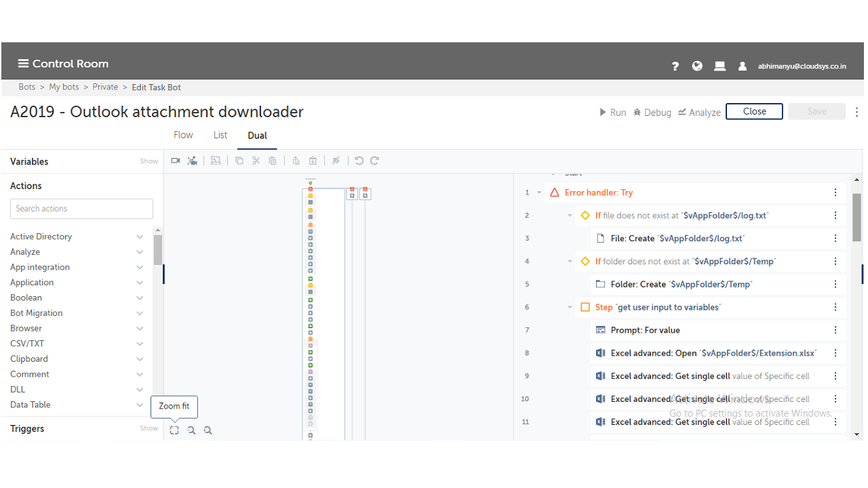Expand the Excel-adjacent Data Table actions group
This screenshot has width=868, height=488.
pyautogui.click(x=140, y=405)
